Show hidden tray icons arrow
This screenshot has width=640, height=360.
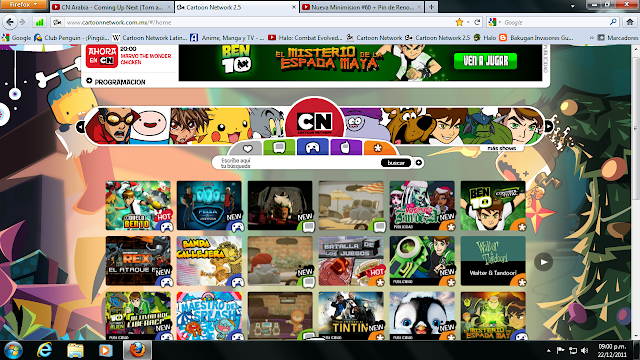point(549,350)
